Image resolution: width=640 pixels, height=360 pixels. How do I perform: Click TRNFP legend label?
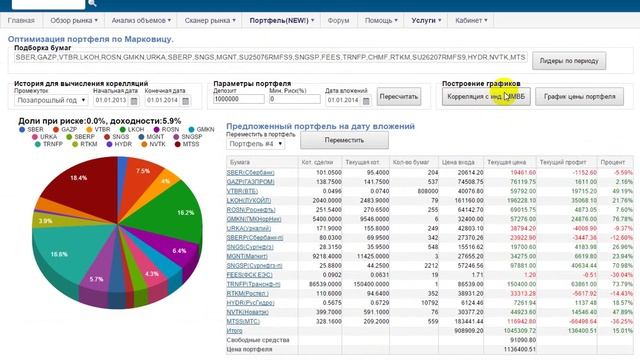click(x=53, y=144)
